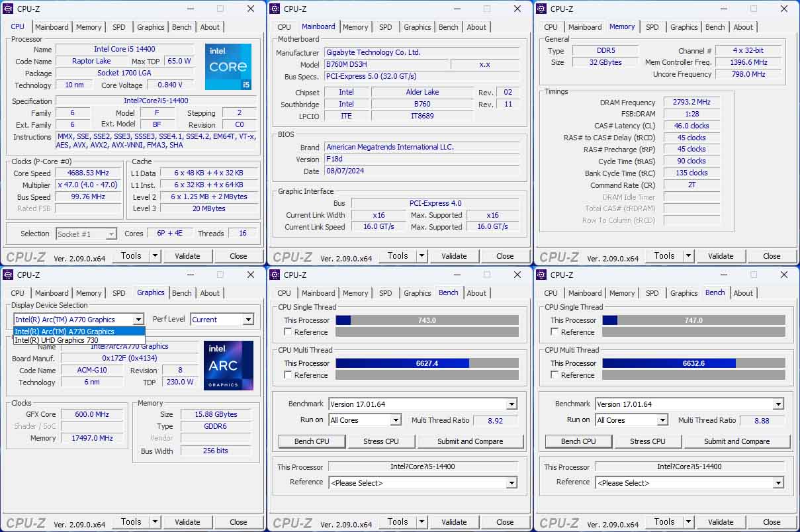Click the multi-thread score bar showing 6627.4
800x532 pixels.
427,363
